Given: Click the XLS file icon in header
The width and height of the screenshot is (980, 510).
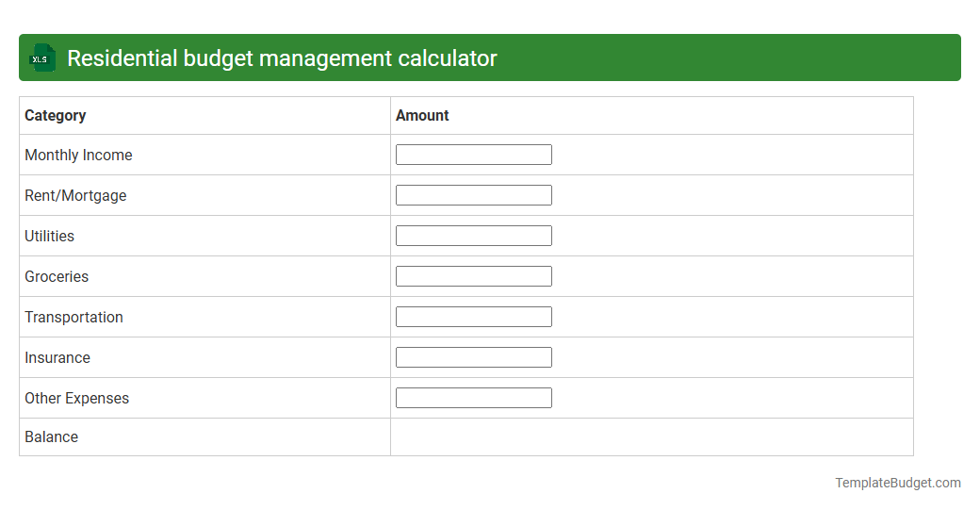Looking at the screenshot, I should pyautogui.click(x=42, y=58).
